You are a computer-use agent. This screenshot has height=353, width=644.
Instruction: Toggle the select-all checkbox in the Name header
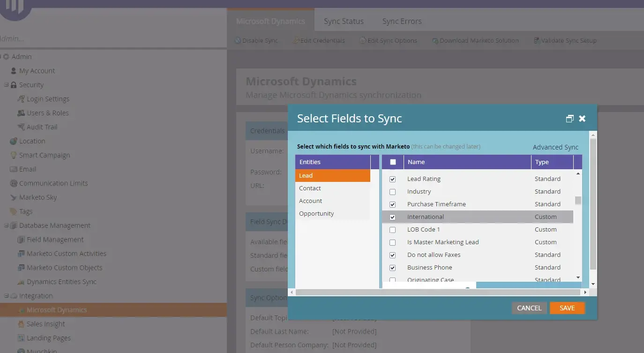pos(393,162)
